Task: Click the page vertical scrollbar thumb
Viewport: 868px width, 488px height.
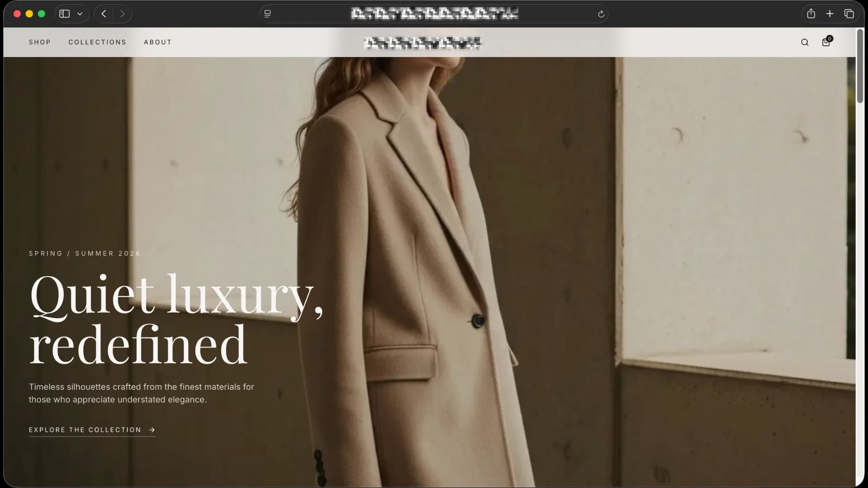Action: (860, 66)
